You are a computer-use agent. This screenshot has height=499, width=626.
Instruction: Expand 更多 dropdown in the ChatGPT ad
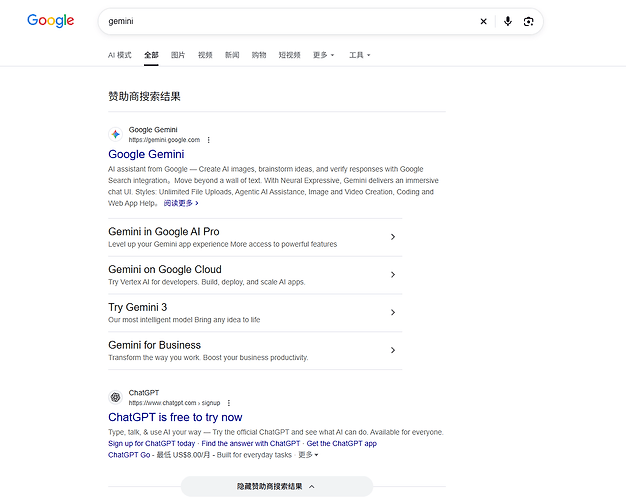[308, 455]
